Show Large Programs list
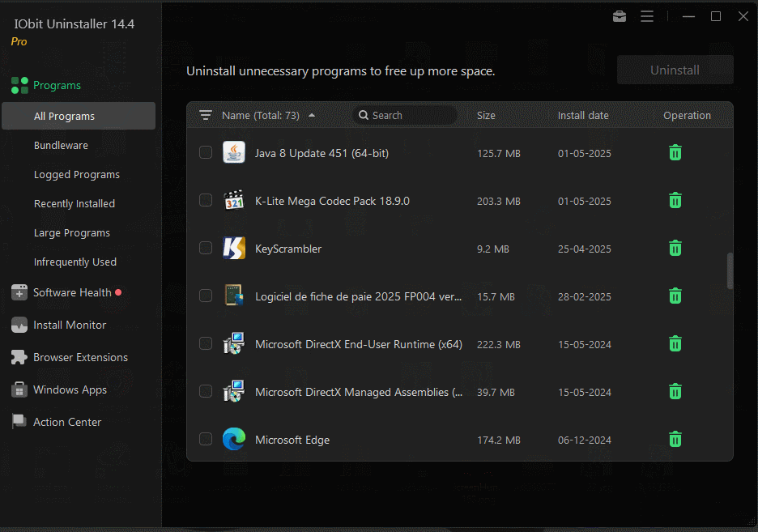758x532 pixels. (x=72, y=233)
